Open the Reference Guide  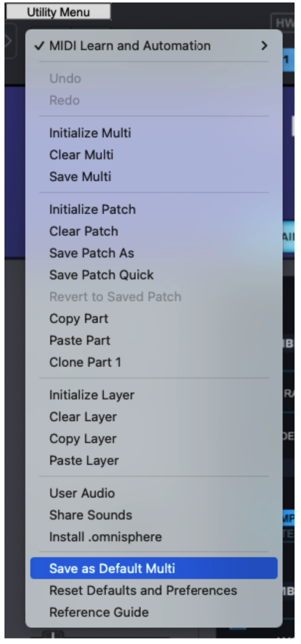click(98, 612)
